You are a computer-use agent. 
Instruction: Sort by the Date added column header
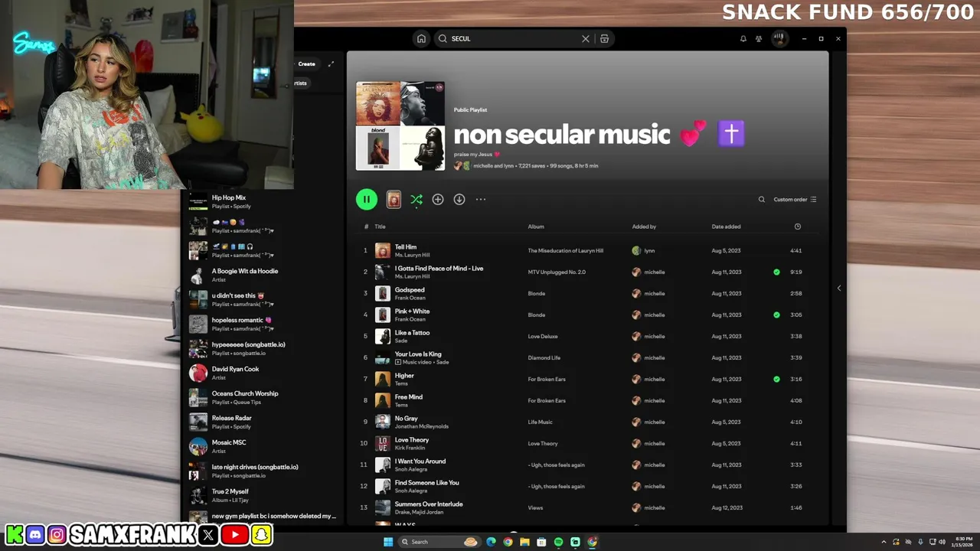726,227
